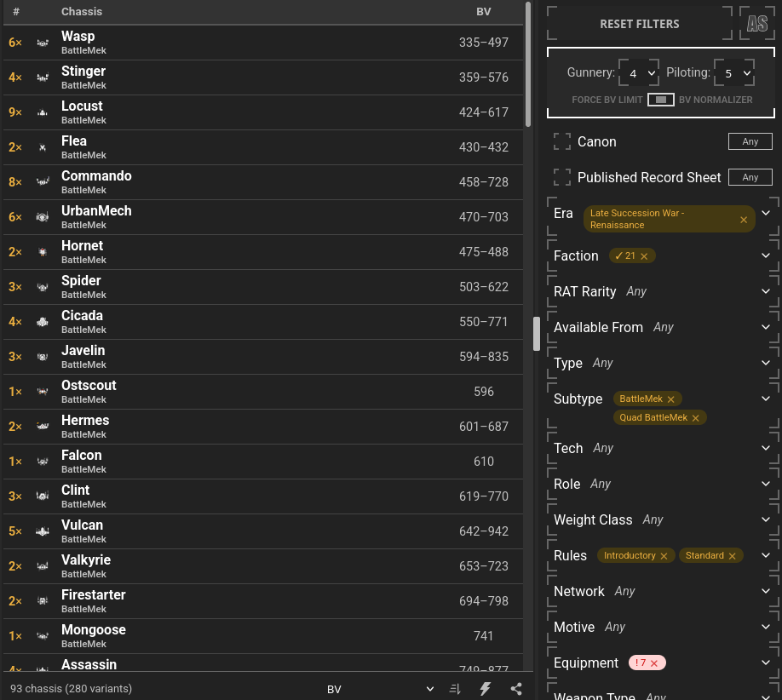The width and height of the screenshot is (782, 700).
Task: Expand the Era filter section
Action: point(766,213)
